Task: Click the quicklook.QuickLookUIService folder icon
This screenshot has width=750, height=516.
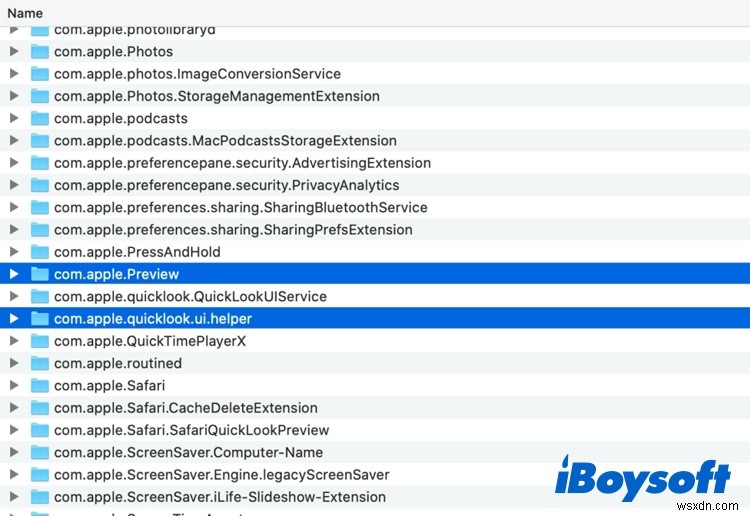Action: coord(40,296)
